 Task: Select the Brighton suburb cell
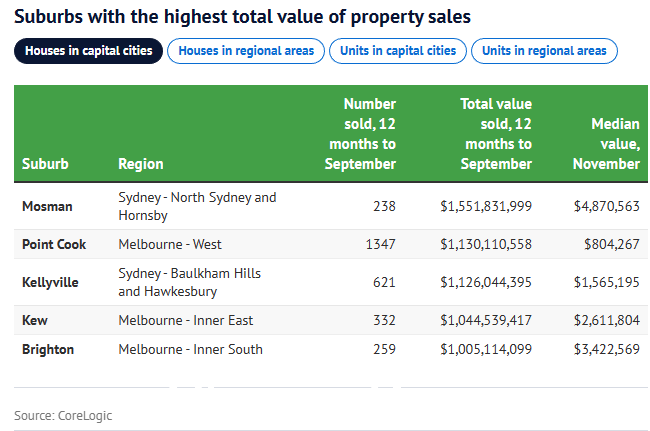point(48,349)
